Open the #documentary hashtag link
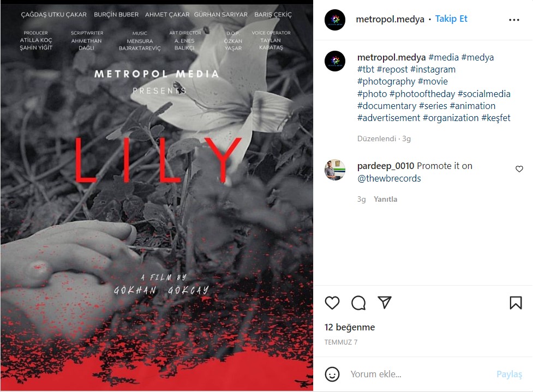 386,106
